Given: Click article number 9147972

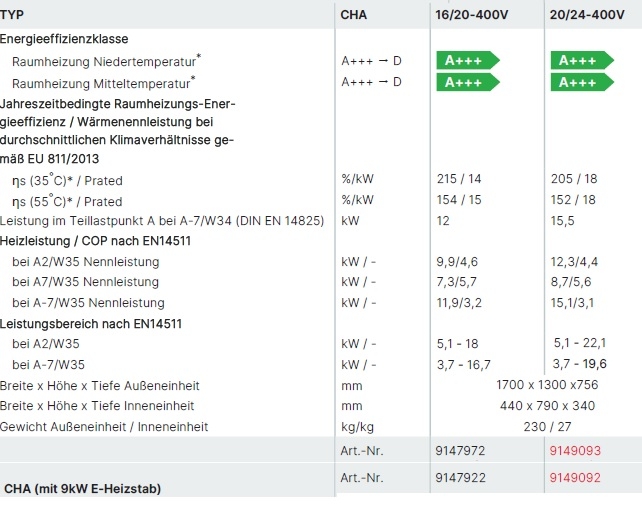Looking at the screenshot, I should click(x=461, y=451).
